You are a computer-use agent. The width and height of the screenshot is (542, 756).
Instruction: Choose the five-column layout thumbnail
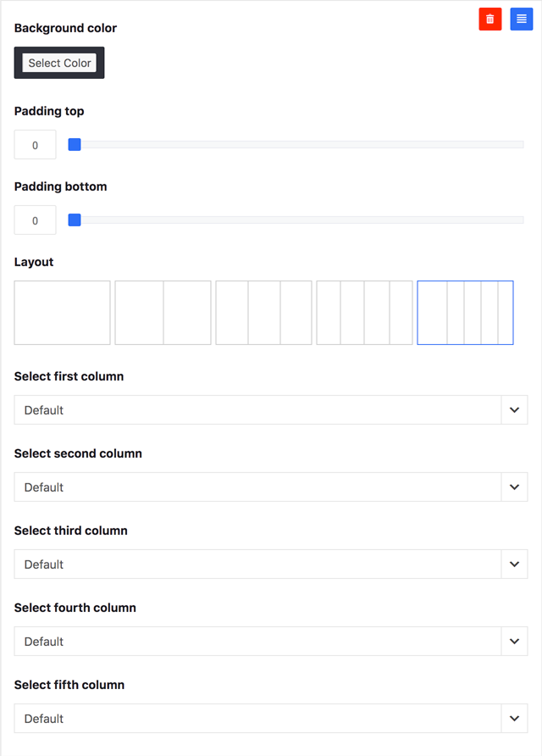pos(466,313)
